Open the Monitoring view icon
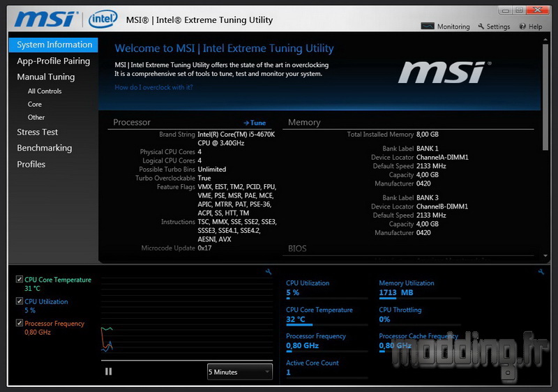The height and width of the screenshot is (392, 558). coord(428,27)
